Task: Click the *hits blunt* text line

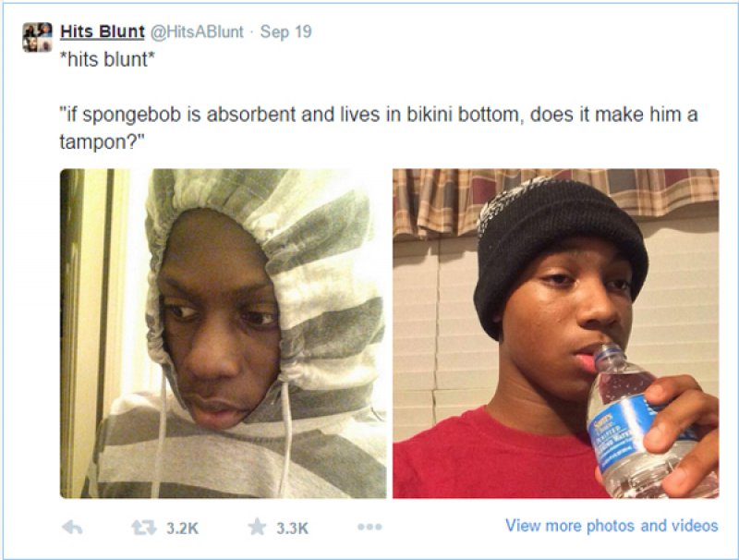Action: 107,60
